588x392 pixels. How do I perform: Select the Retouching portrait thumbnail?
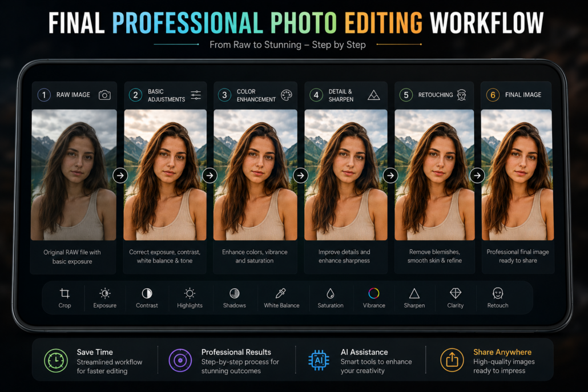434,175
